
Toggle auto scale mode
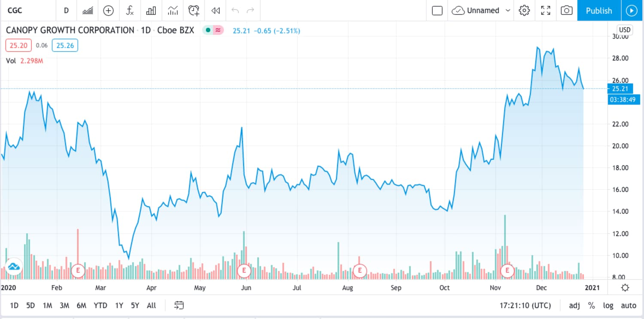629,306
